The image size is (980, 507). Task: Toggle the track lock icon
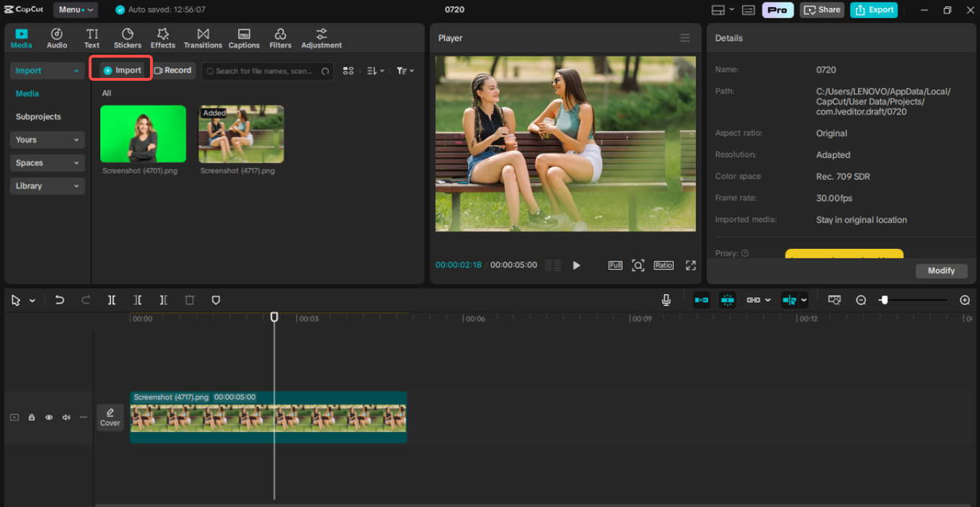click(31, 417)
